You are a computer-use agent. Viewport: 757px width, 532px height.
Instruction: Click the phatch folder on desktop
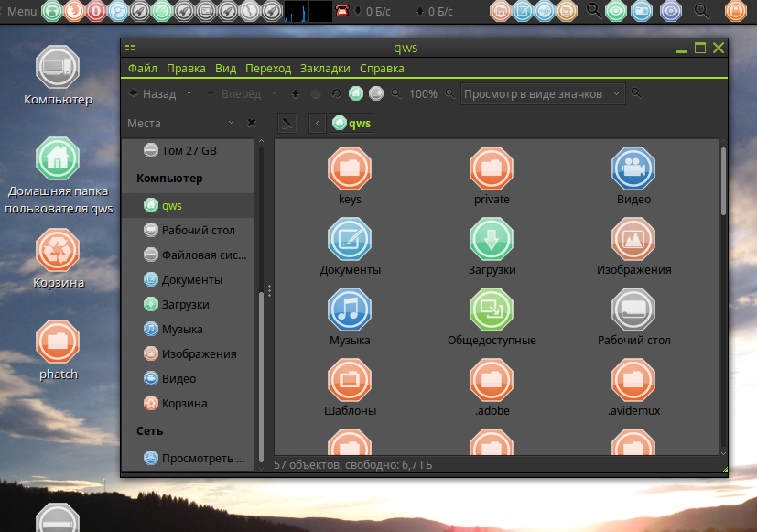[58, 351]
